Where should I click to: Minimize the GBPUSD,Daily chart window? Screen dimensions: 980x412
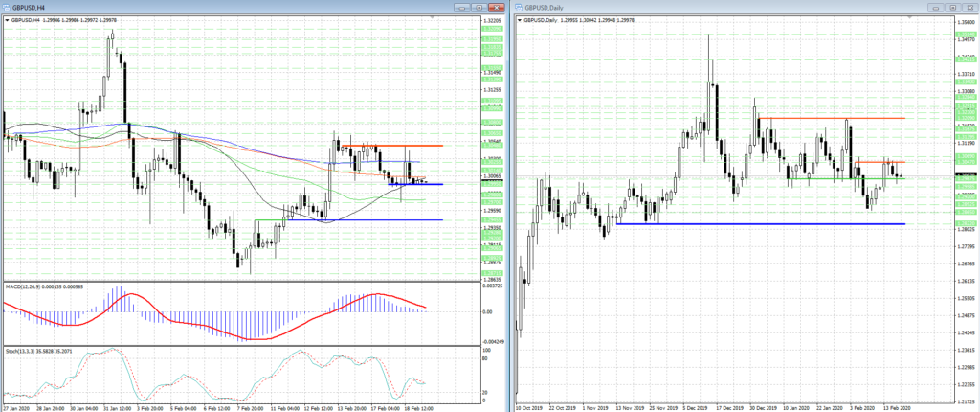pyautogui.click(x=937, y=8)
